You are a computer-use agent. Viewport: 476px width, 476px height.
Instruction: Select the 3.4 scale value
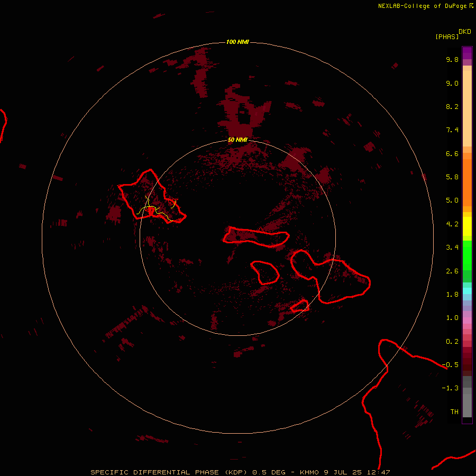(452, 248)
